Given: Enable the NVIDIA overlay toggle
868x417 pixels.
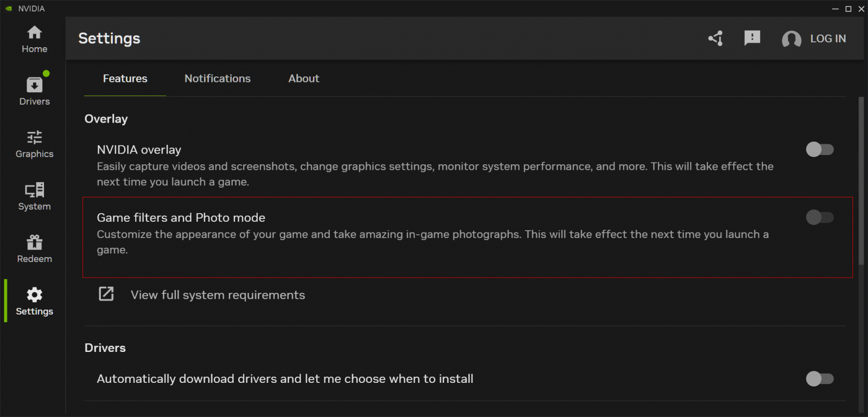Looking at the screenshot, I should pyautogui.click(x=819, y=149).
